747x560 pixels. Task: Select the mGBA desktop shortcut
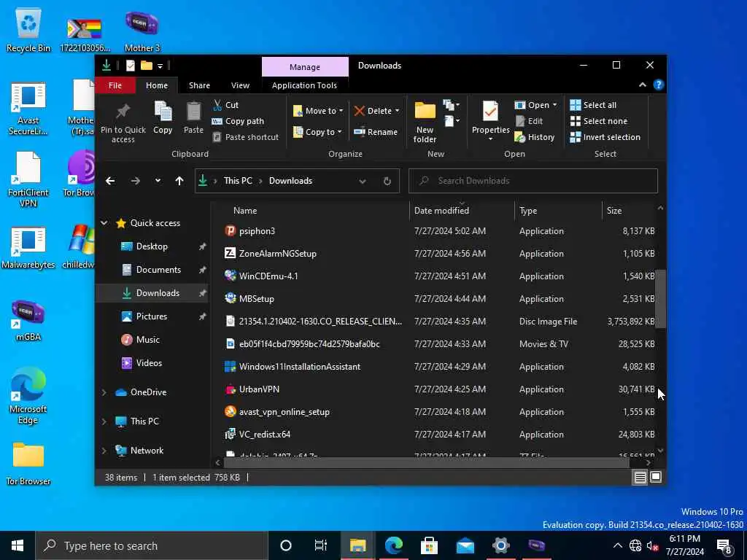click(28, 320)
